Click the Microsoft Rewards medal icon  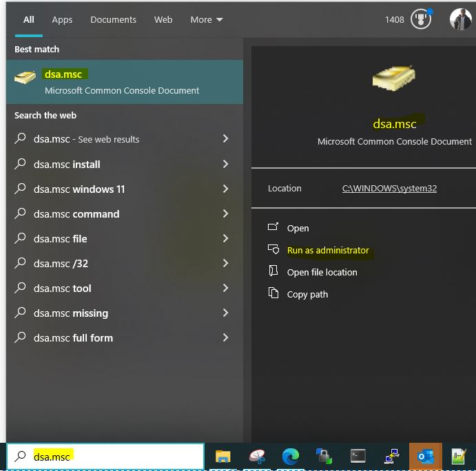point(420,20)
